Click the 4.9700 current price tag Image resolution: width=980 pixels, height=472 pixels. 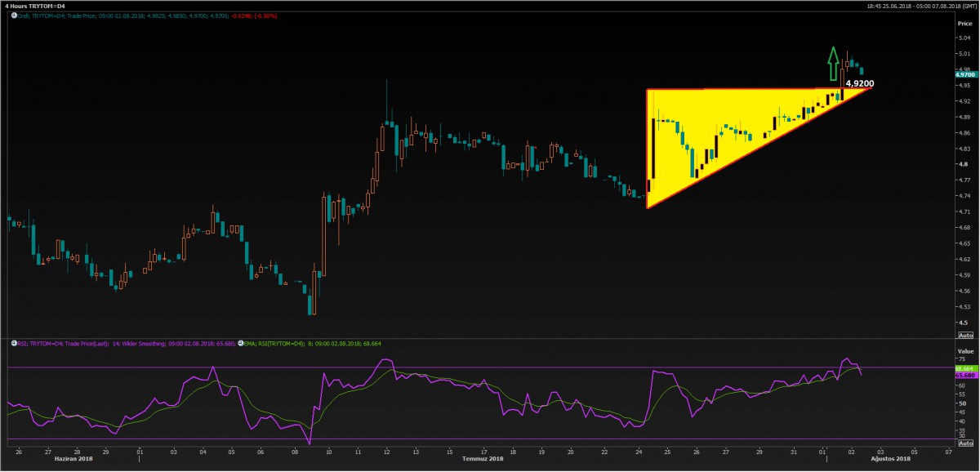coord(964,74)
